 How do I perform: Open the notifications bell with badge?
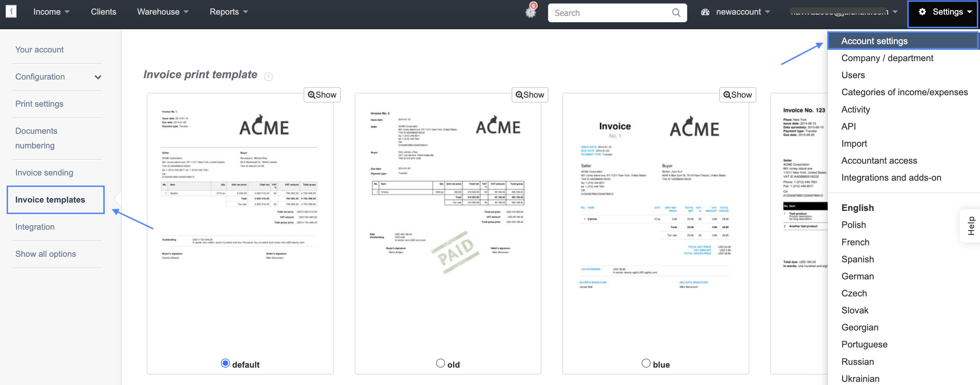coord(531,11)
